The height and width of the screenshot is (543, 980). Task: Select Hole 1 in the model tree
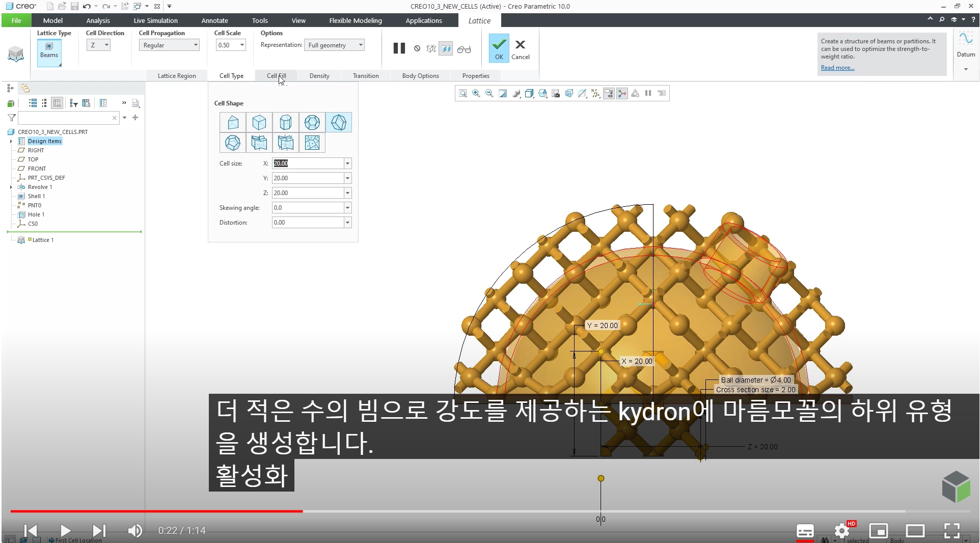(x=36, y=214)
